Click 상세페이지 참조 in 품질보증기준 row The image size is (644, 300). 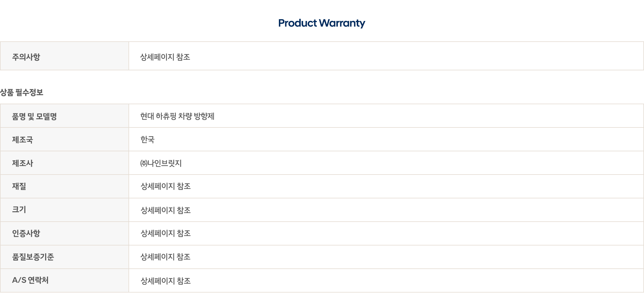[166, 257]
